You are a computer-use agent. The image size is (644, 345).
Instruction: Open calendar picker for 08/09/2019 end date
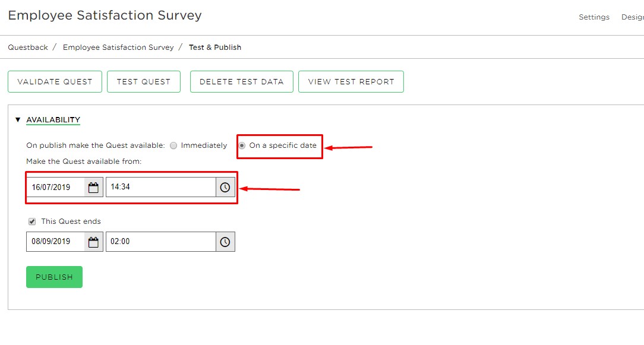click(93, 242)
